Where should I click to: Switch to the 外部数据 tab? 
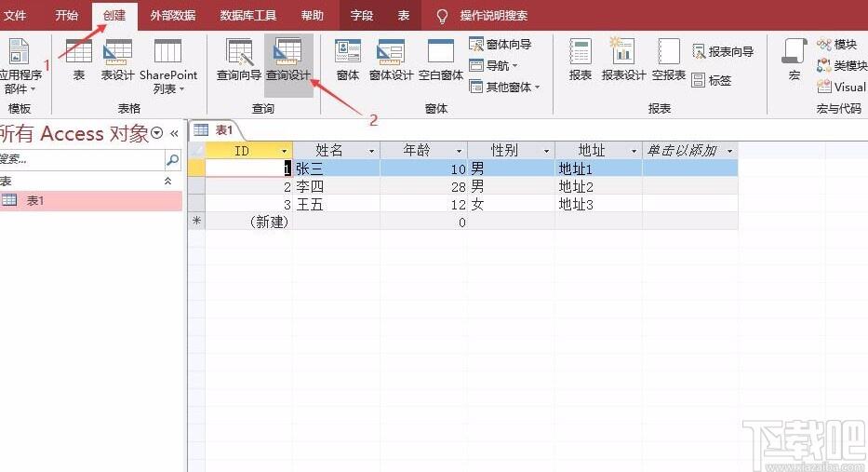173,16
